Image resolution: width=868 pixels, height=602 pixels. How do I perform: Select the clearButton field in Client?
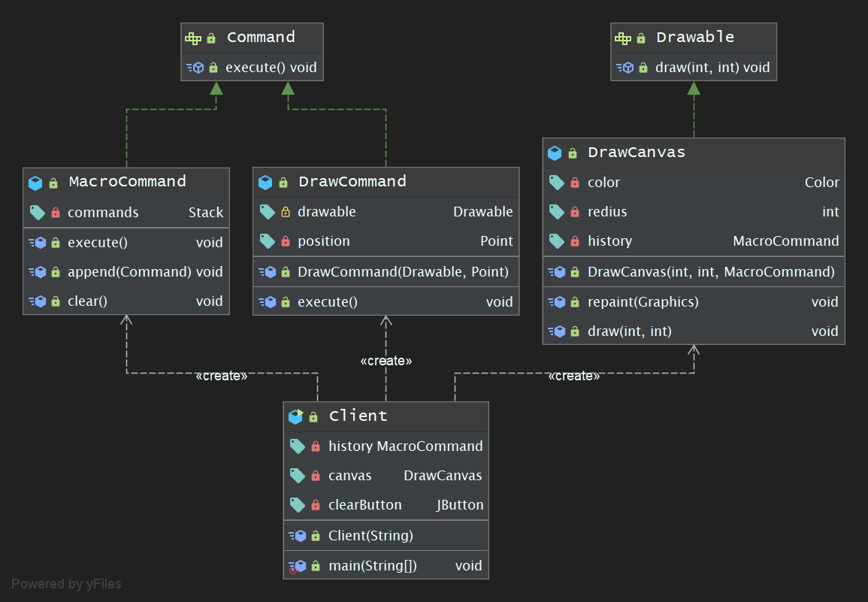[x=364, y=505]
